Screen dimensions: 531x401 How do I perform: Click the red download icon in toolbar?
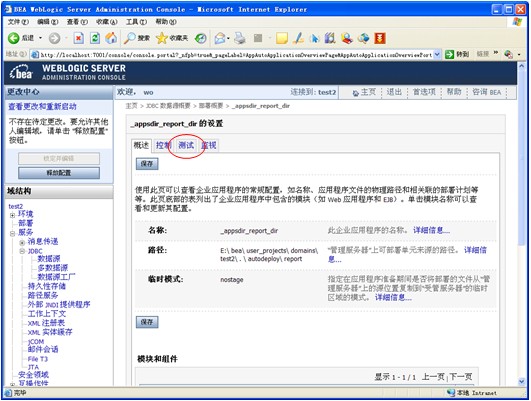(380, 38)
